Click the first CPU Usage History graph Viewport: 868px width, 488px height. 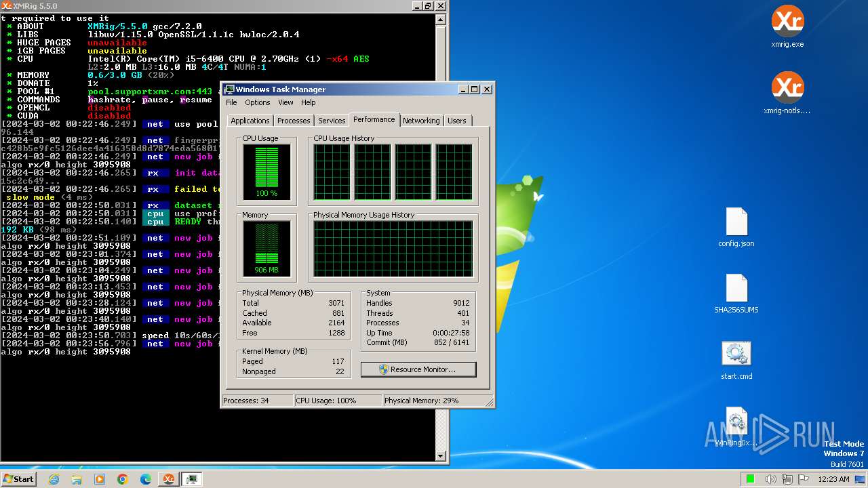[x=332, y=172]
